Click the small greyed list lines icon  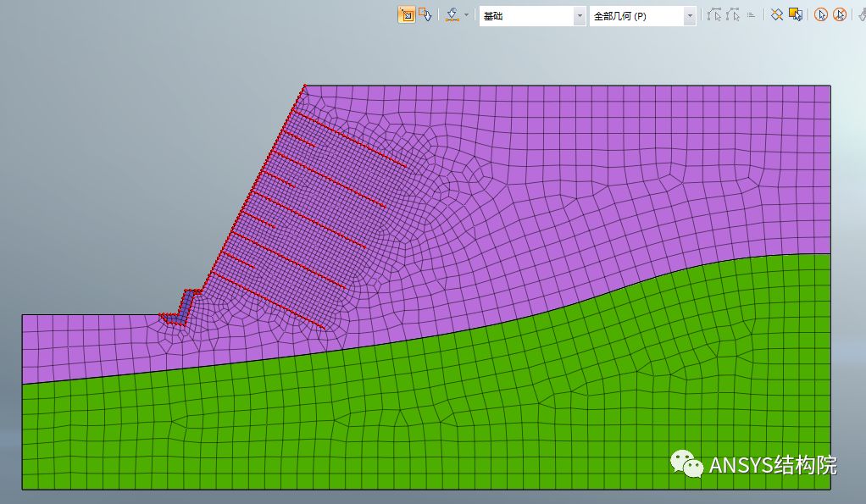[x=751, y=15]
